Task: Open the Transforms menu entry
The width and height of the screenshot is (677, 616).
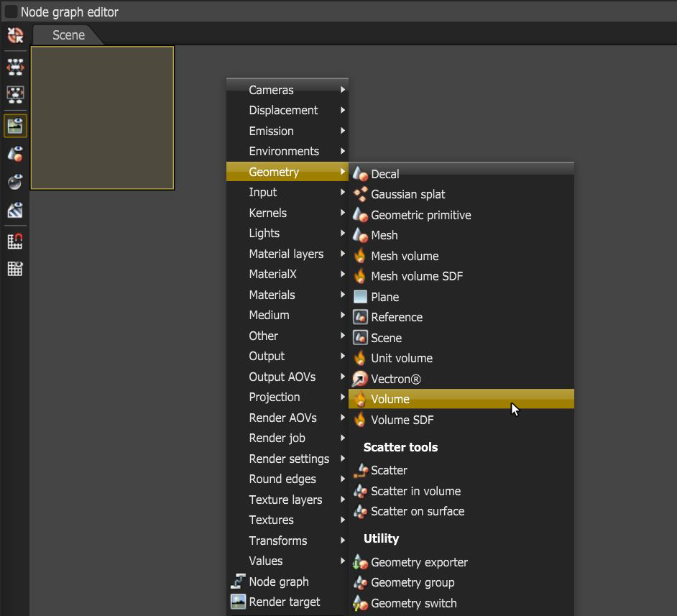Action: (287, 541)
